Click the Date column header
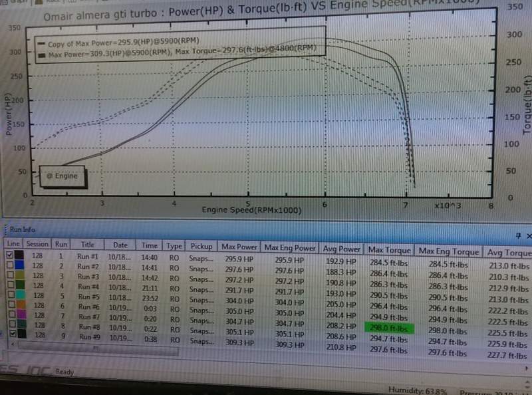The height and width of the screenshot is (395, 532). (120, 245)
